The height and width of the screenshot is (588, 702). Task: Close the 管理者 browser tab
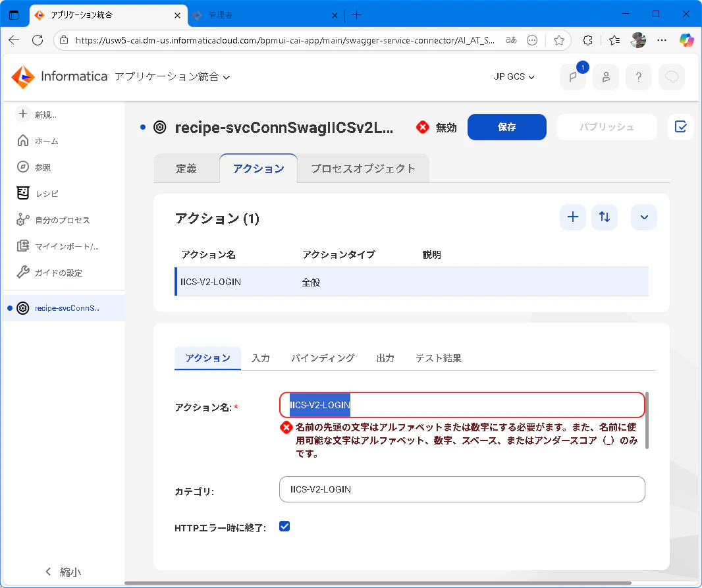tap(335, 15)
